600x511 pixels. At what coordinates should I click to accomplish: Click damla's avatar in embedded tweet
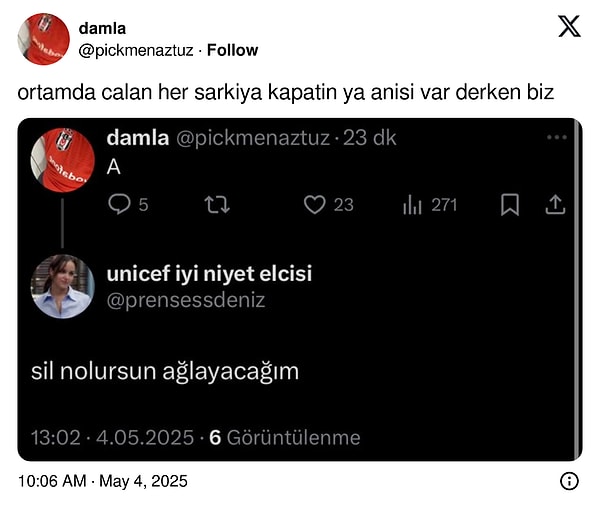click(x=62, y=160)
